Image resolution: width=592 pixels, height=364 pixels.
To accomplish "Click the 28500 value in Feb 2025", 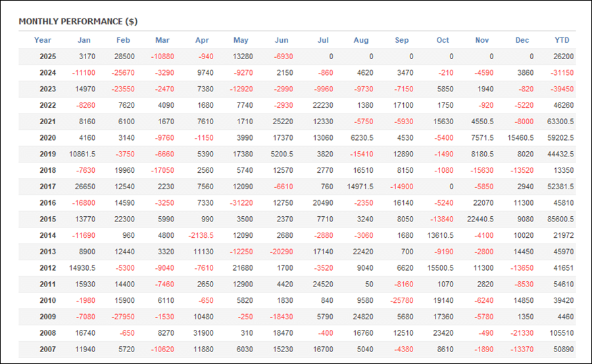I will tap(124, 57).
